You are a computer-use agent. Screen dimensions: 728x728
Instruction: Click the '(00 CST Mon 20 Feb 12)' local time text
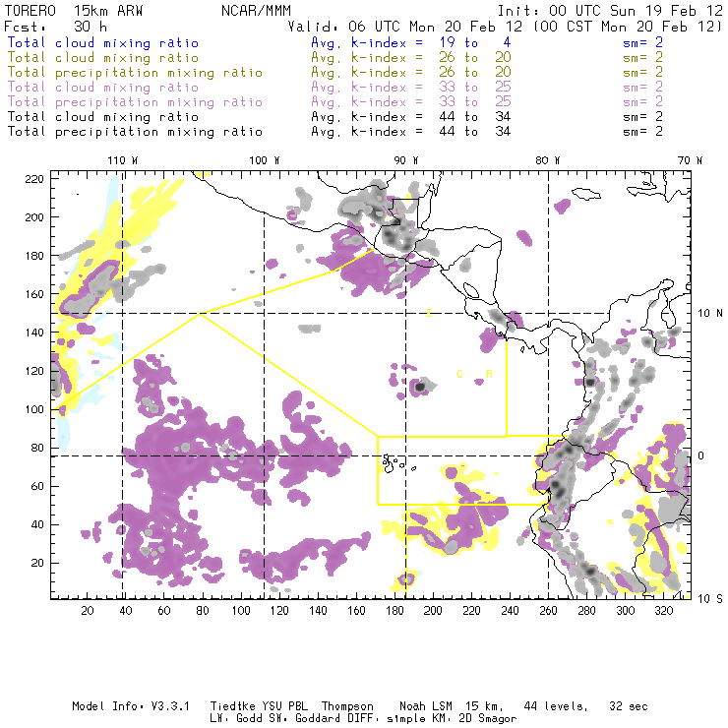coord(627,27)
